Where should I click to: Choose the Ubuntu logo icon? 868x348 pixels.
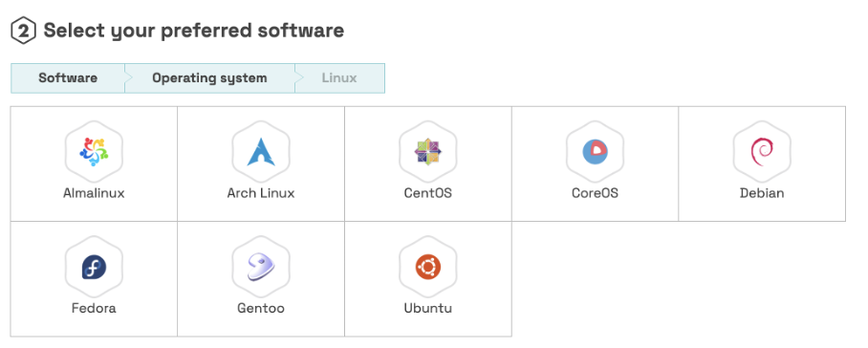pyautogui.click(x=428, y=268)
